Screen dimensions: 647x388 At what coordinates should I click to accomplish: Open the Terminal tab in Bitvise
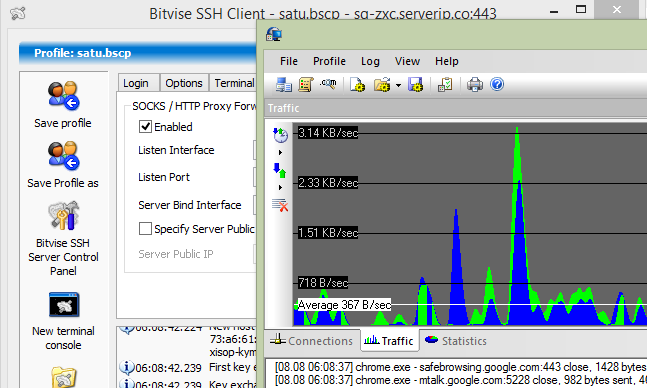(x=234, y=83)
